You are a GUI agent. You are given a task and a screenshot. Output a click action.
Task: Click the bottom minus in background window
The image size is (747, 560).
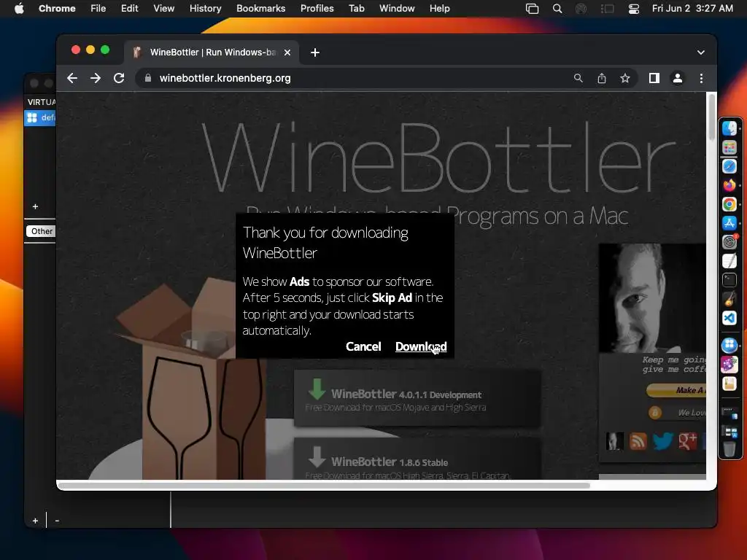click(57, 521)
